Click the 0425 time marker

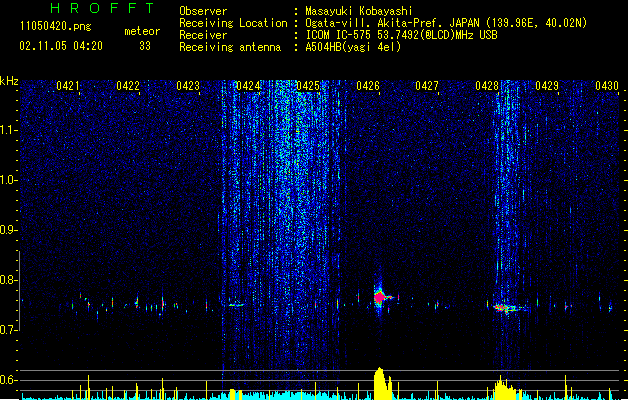(308, 86)
